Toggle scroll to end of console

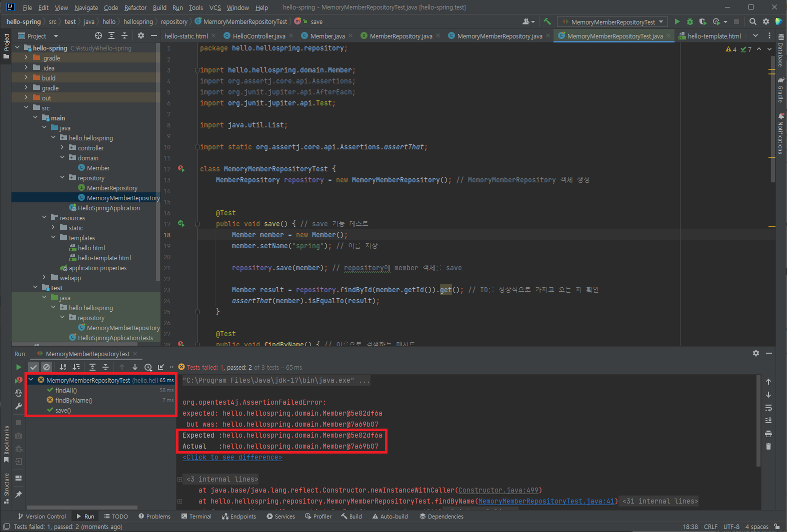(x=768, y=421)
